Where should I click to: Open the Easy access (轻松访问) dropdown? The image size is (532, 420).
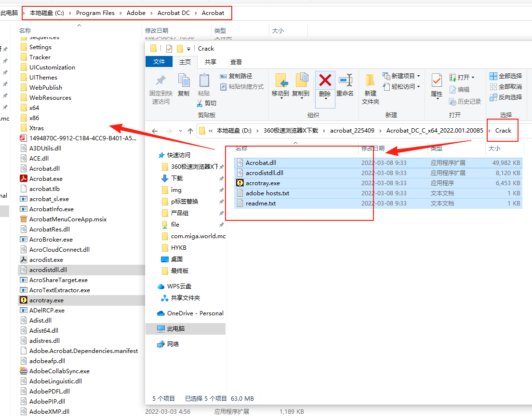click(x=401, y=87)
